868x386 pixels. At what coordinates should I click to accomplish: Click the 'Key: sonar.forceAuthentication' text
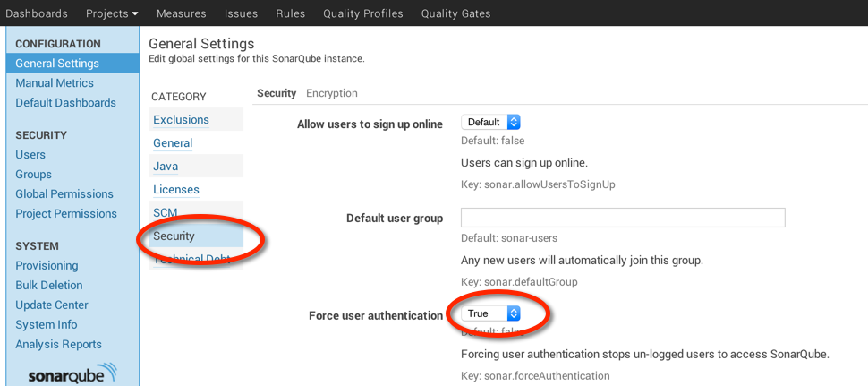[535, 376]
